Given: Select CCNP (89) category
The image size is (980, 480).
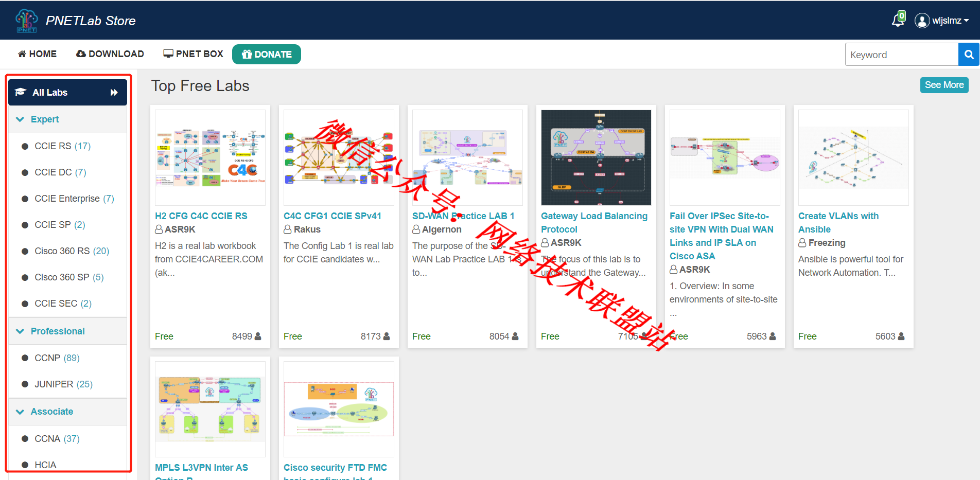Looking at the screenshot, I should (x=57, y=358).
